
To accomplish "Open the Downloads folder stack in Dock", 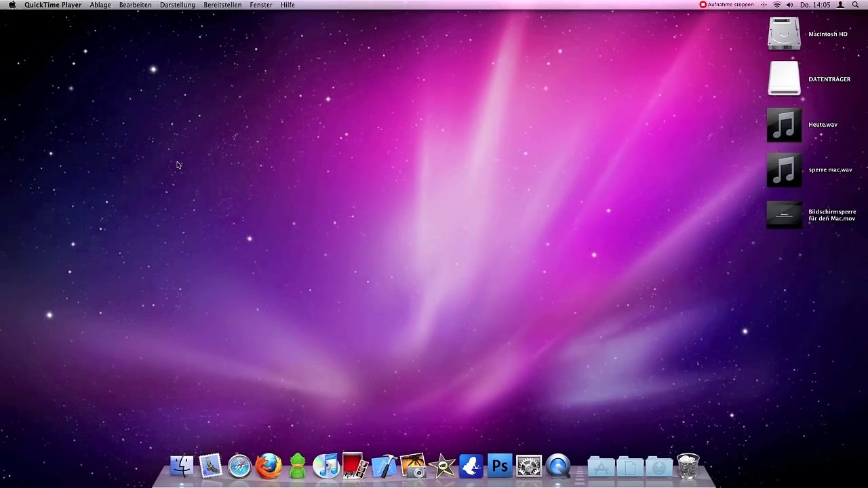I will coord(658,466).
